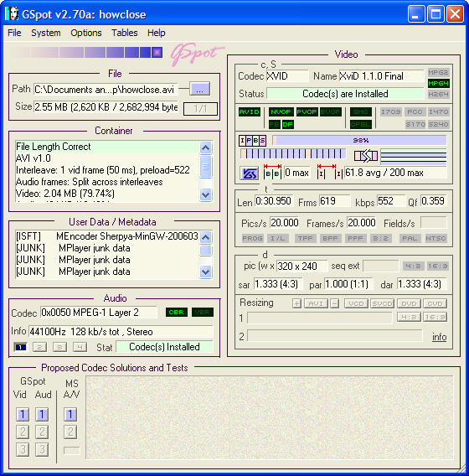Click the NTSC indicator
Image resolution: width=469 pixels, height=476 pixels.
435,238
